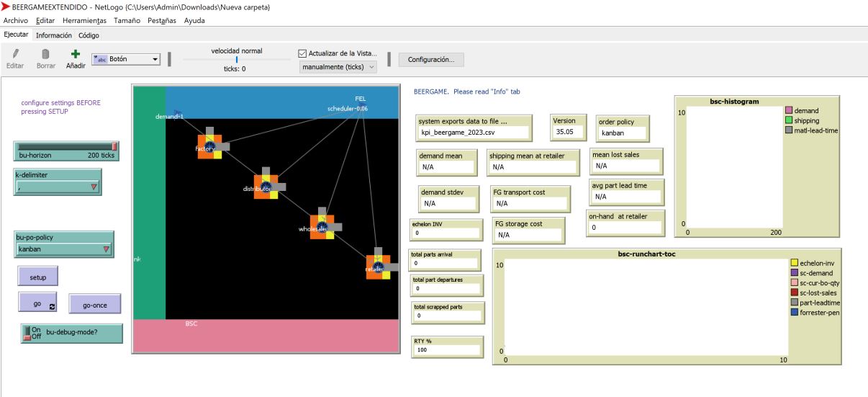Click the Editar pencil icon
Image resolution: width=868 pixels, height=397 pixels.
click(x=14, y=54)
